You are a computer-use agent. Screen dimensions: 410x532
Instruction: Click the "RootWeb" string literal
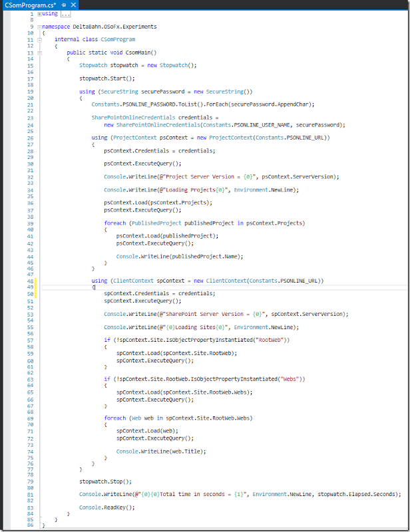tap(270, 340)
